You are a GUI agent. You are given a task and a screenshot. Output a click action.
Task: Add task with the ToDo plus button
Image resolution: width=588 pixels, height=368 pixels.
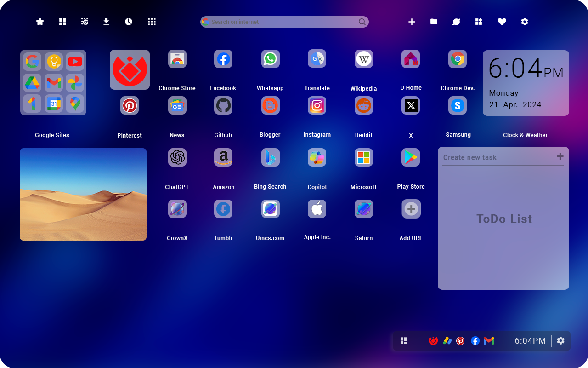[560, 156]
